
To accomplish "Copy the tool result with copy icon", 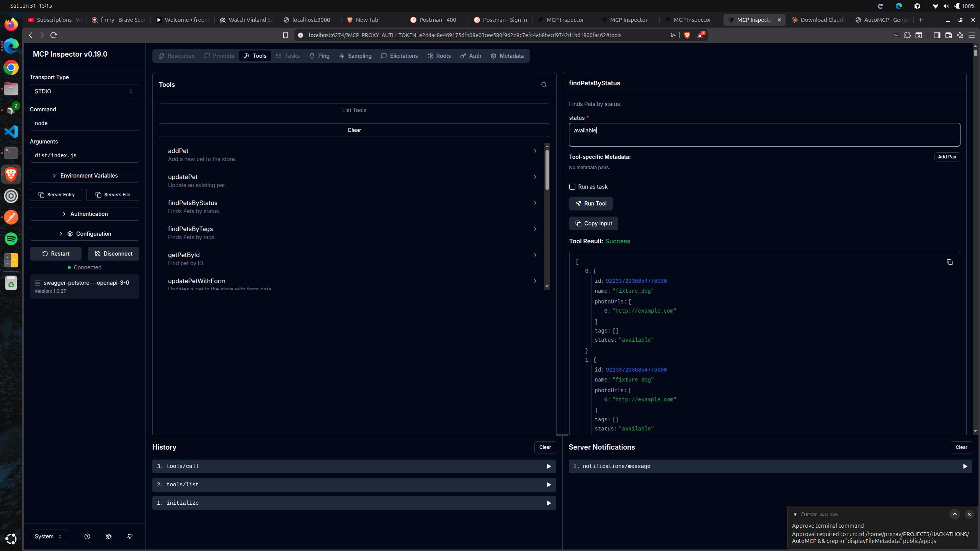I will click(949, 262).
